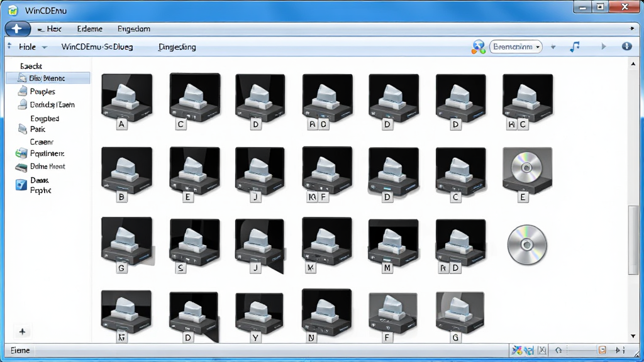Screen dimensions: 644x362
Task: Click the gray play arrow in the toolbar
Action: click(x=603, y=47)
